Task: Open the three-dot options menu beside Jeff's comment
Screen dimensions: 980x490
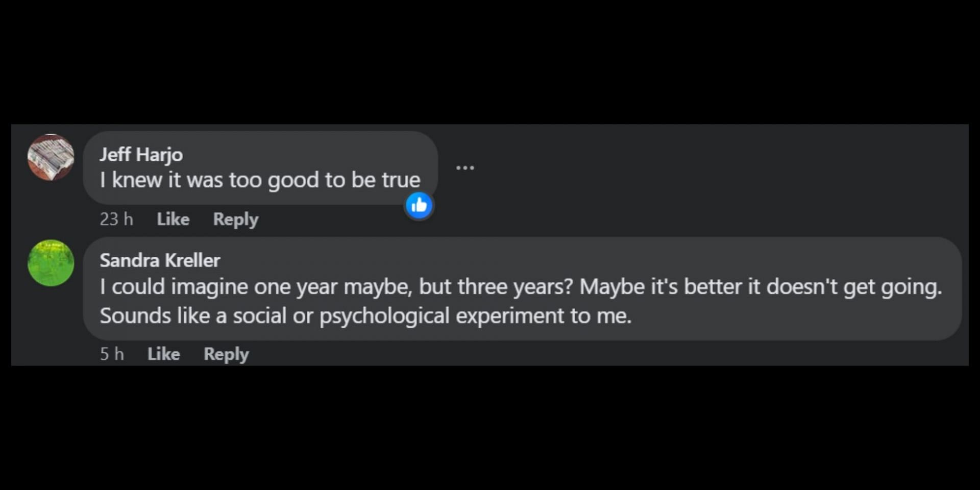Action: (x=465, y=167)
